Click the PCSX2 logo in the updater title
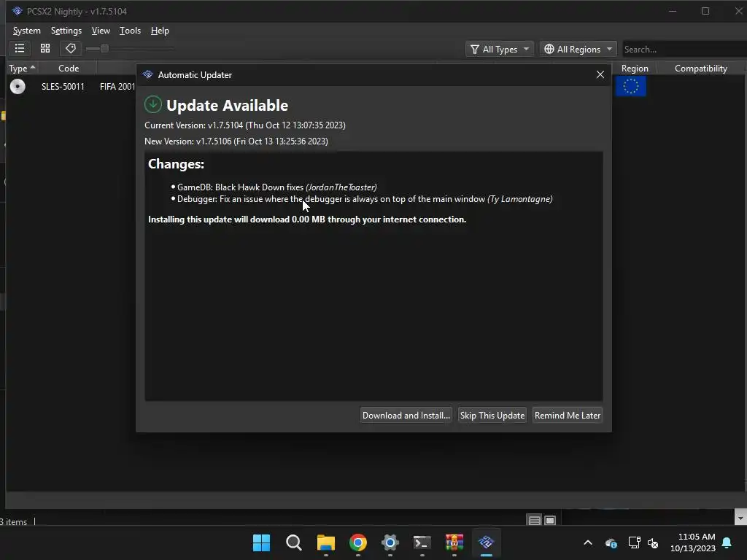 pyautogui.click(x=147, y=75)
